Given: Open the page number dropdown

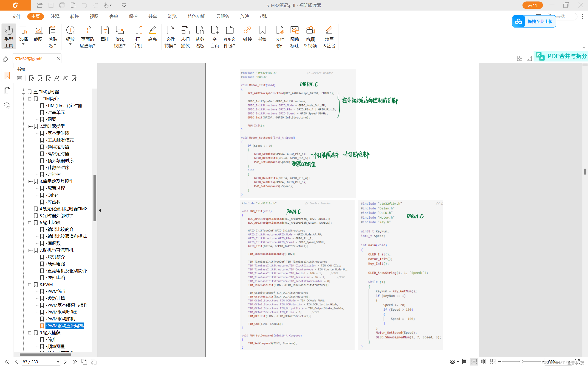Looking at the screenshot, I should tap(58, 362).
